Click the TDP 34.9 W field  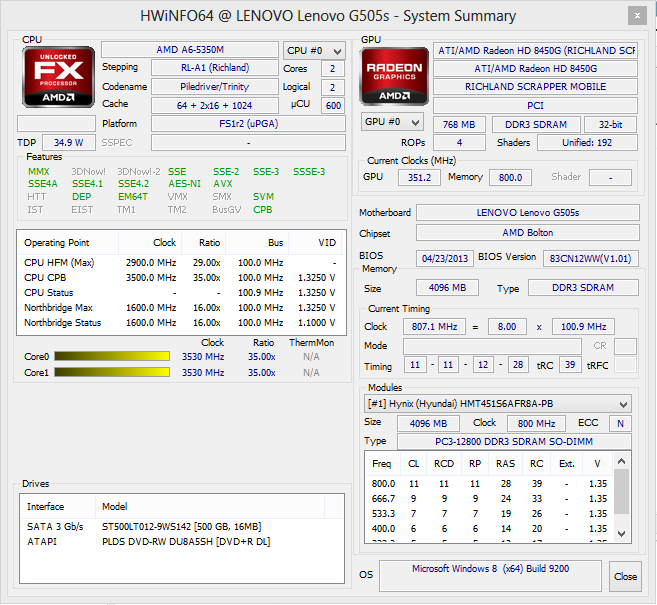tap(69, 142)
